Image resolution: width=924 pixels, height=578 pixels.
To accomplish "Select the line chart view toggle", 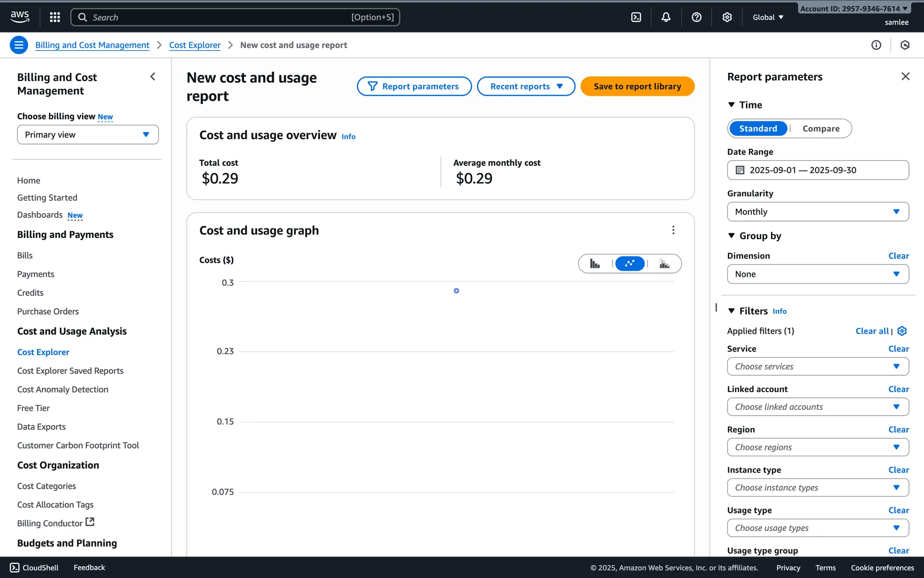I will click(629, 263).
